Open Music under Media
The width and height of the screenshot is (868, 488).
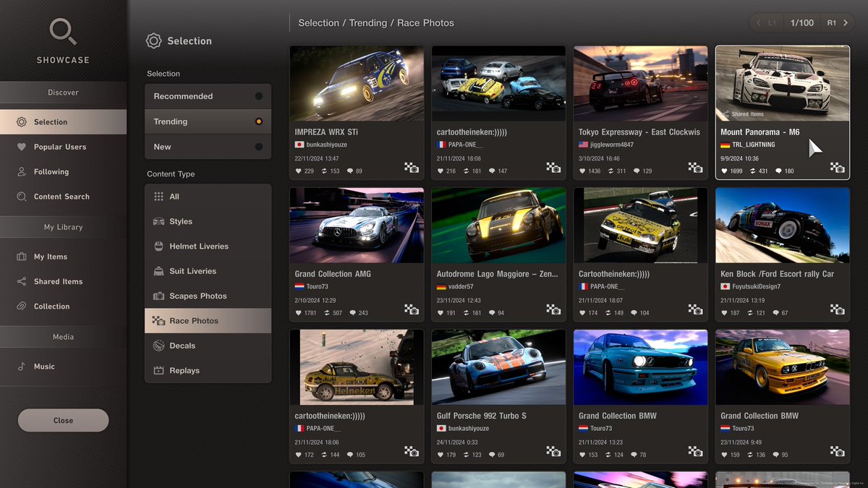pyautogui.click(x=63, y=367)
